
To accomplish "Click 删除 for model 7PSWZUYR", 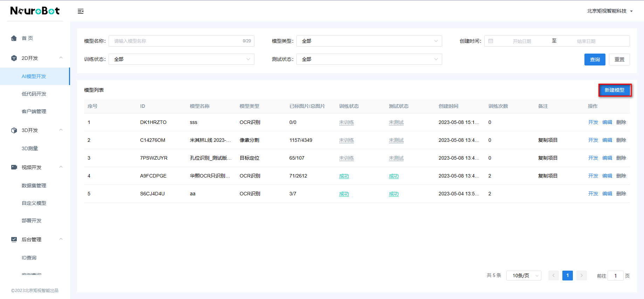I will tap(621, 158).
